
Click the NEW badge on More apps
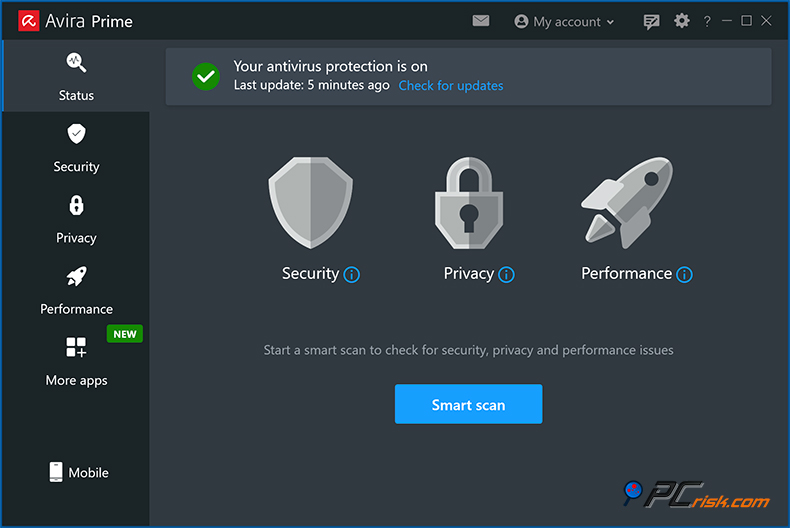click(124, 334)
